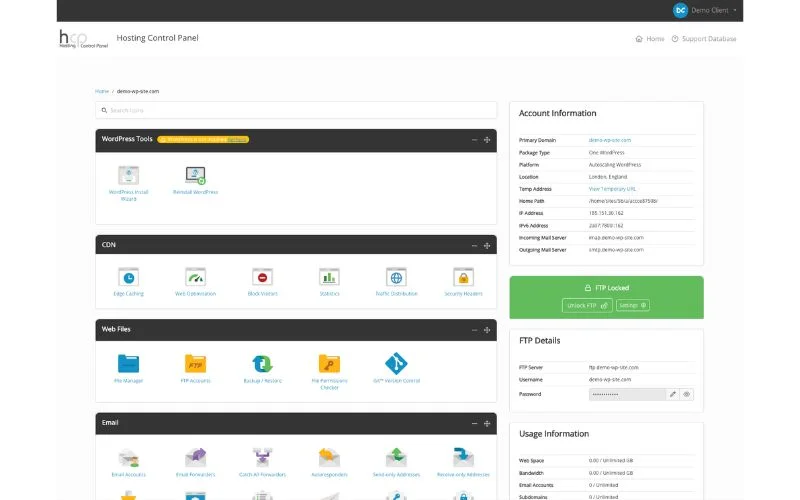Viewport: 800px width, 500px height.
Task: Click the IP Address value
Action: tap(606, 213)
